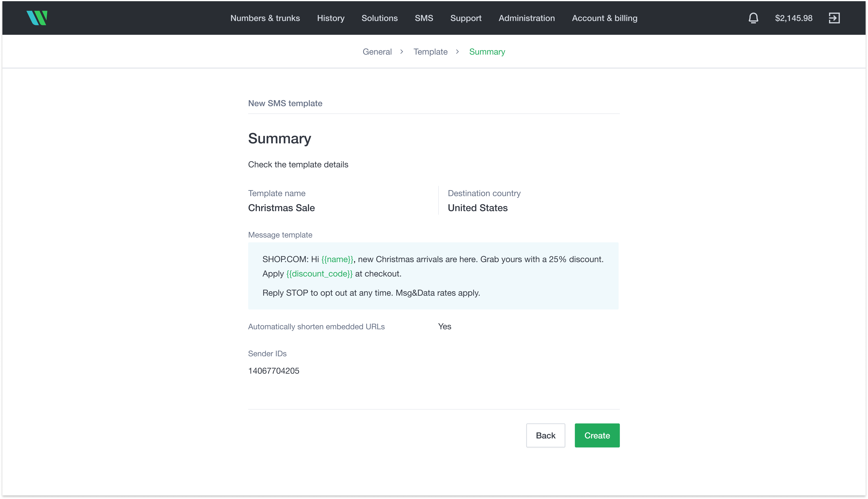Click the logout arrow icon
Screen dimensions: 868x499
(834, 18)
